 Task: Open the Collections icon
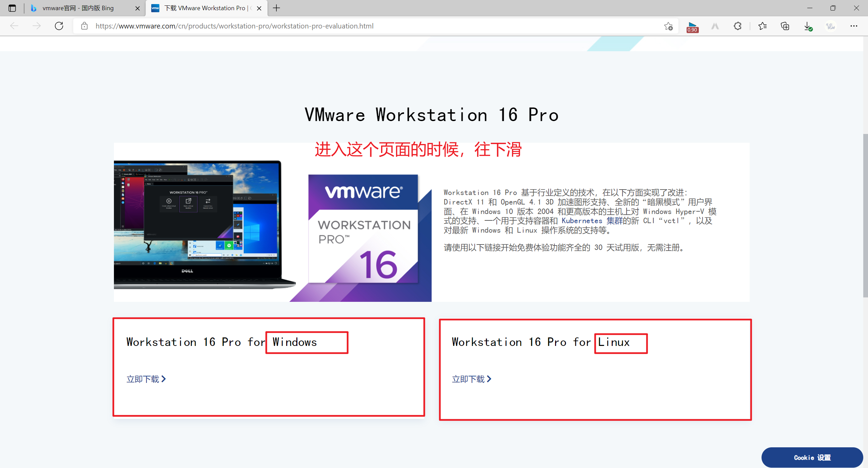point(785,26)
